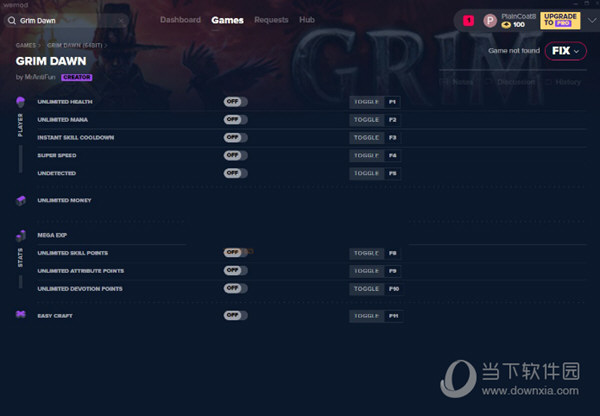This screenshot has width=600, height=416.
Task: Click the PlainCoat8 username
Action: (518, 16)
